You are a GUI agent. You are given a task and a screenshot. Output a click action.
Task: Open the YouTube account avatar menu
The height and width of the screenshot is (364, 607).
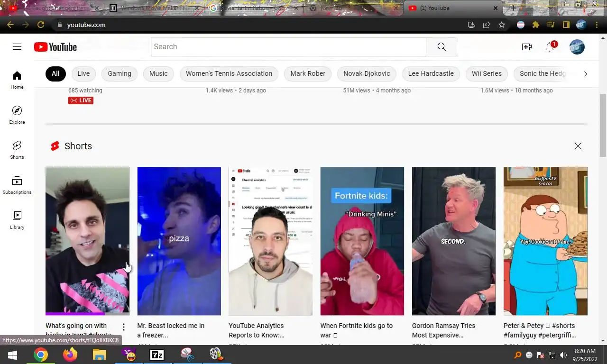(x=577, y=46)
